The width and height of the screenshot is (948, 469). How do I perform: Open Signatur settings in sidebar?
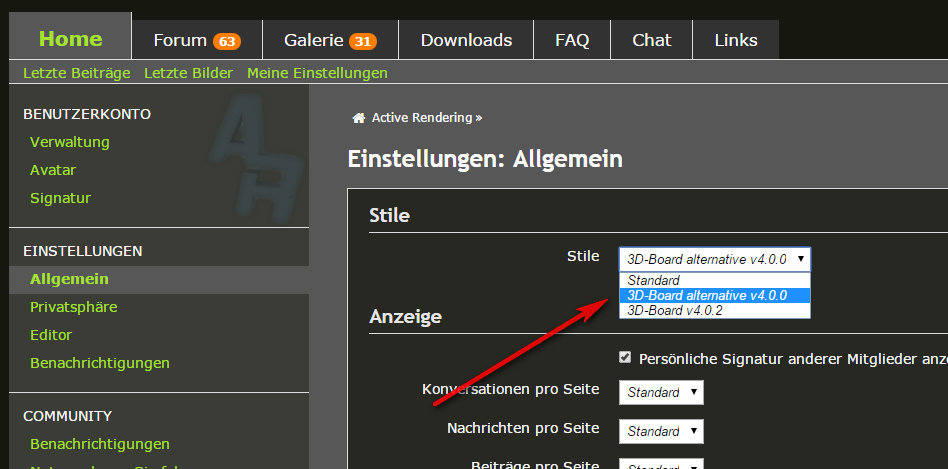tap(60, 198)
